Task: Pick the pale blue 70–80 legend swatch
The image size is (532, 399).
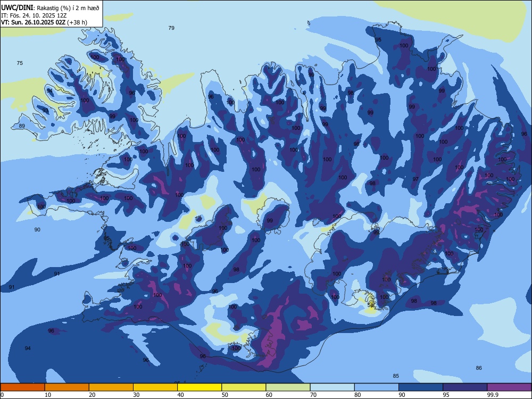Action: (x=332, y=387)
